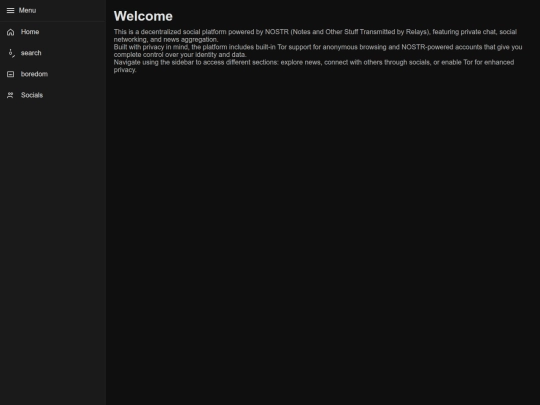Click the search sidebar icon
This screenshot has height=405, width=540.
pyautogui.click(x=11, y=53)
